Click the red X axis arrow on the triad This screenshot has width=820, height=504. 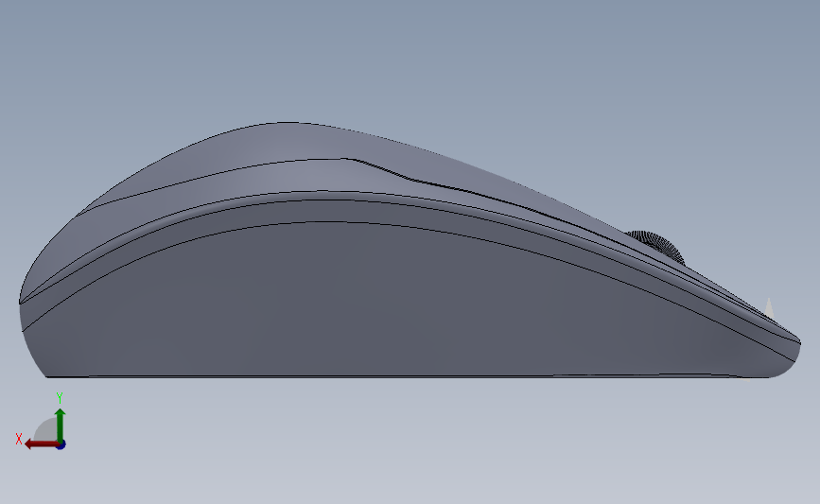pyautogui.click(x=42, y=444)
